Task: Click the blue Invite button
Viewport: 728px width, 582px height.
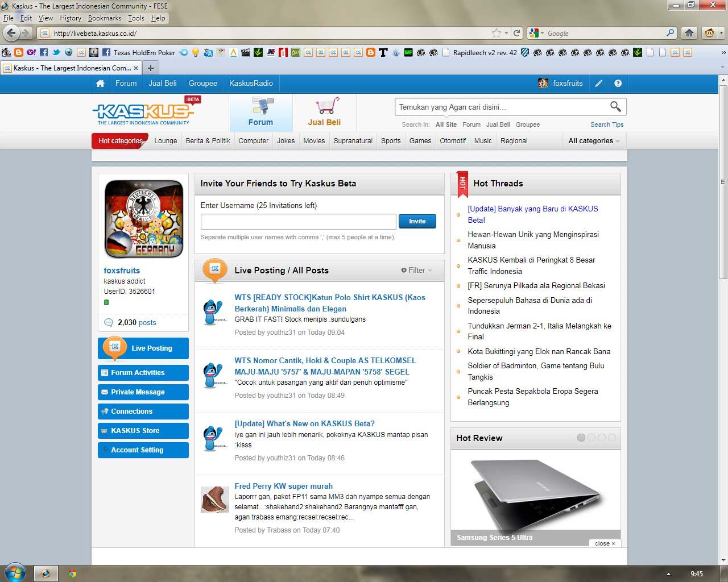Action: [x=417, y=221]
